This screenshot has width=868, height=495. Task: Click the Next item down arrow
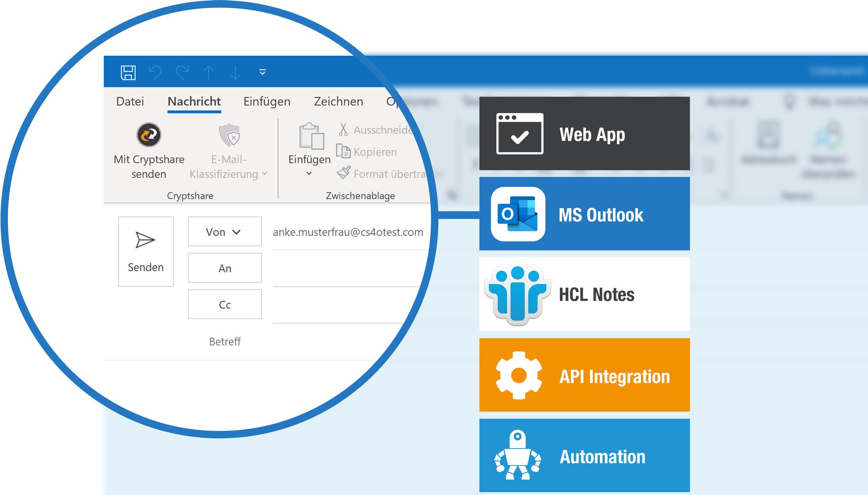[x=235, y=73]
